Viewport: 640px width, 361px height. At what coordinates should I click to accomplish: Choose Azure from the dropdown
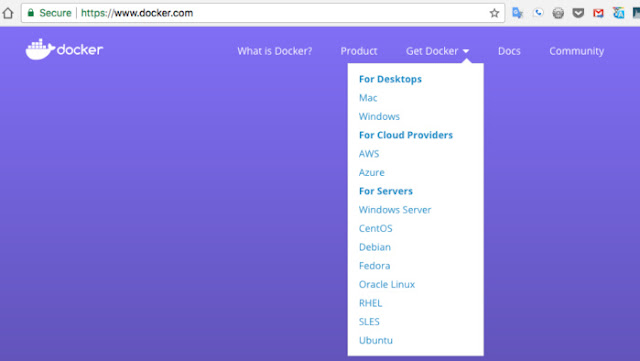pyautogui.click(x=371, y=173)
